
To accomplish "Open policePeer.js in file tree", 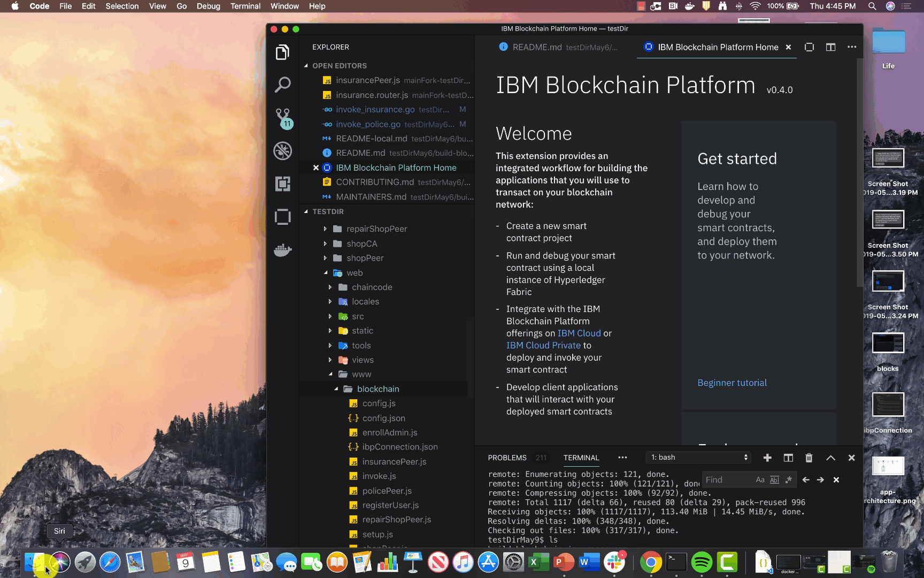I will [387, 491].
